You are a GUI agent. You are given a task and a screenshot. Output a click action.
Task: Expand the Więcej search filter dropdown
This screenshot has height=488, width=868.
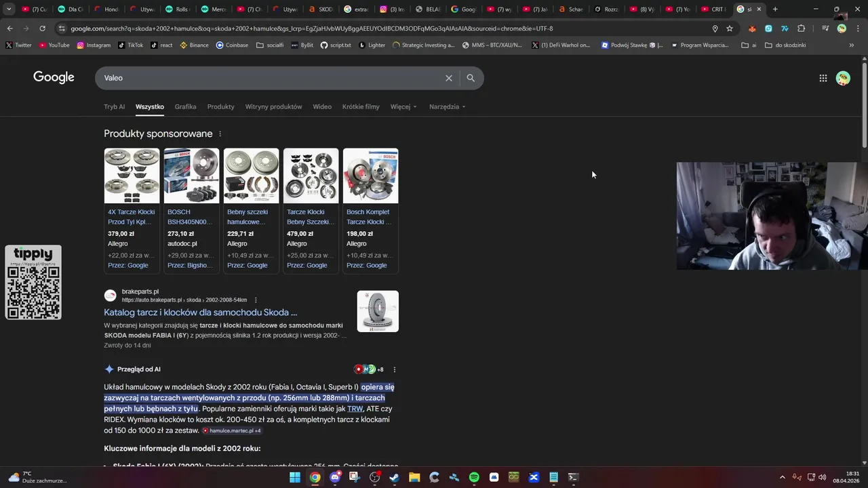point(403,106)
